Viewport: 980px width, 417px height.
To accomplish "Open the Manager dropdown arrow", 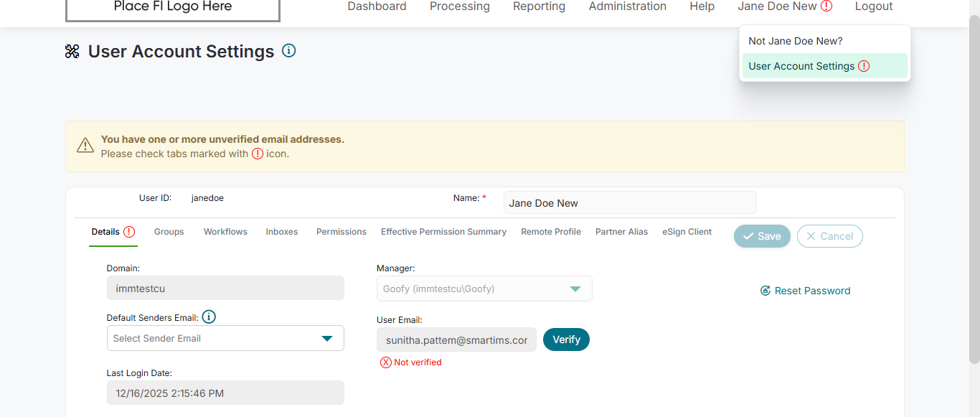I will 575,289.
